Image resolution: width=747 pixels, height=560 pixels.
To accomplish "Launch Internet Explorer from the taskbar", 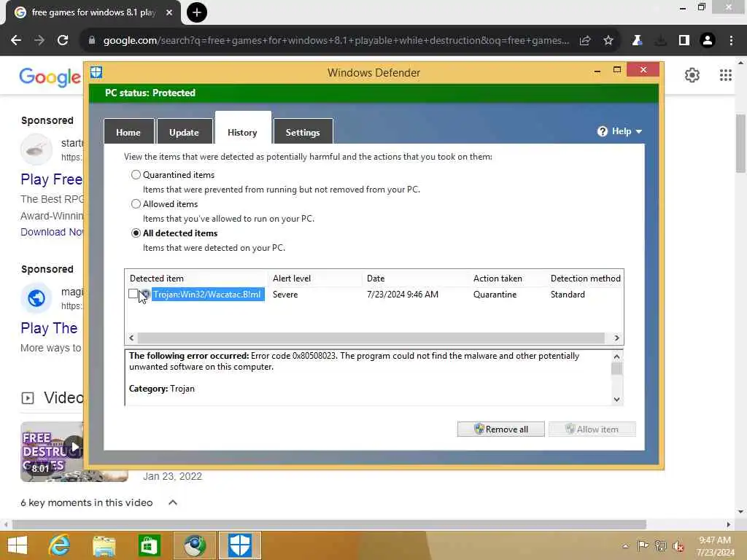I will 60,545.
